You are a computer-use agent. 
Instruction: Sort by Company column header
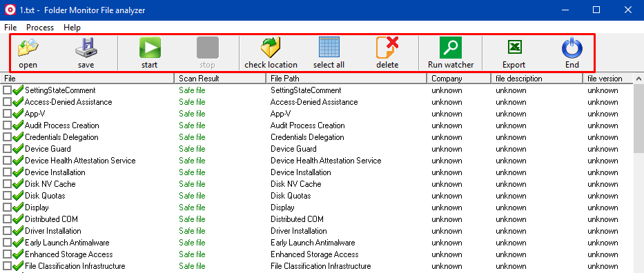coord(459,79)
